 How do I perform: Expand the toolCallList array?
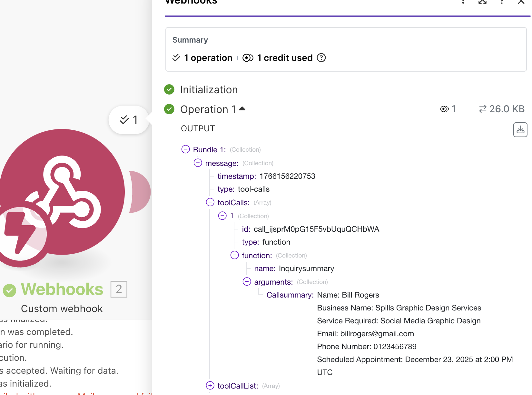pos(210,385)
